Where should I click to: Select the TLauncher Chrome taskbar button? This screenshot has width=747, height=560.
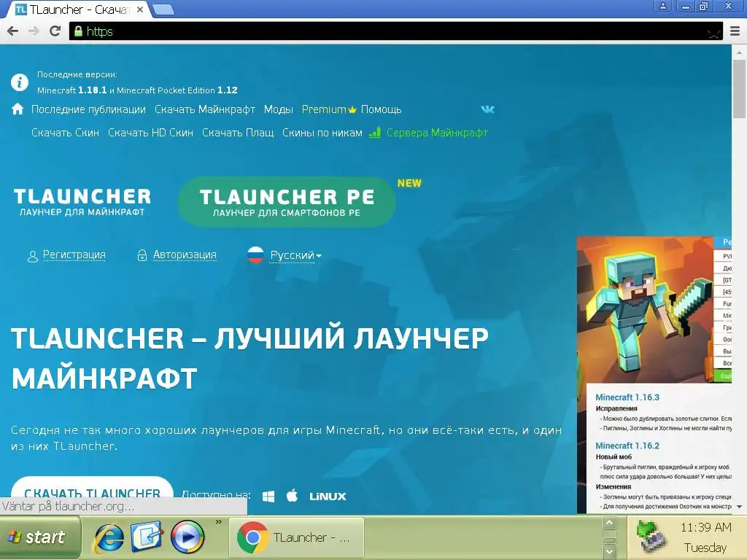297,537
